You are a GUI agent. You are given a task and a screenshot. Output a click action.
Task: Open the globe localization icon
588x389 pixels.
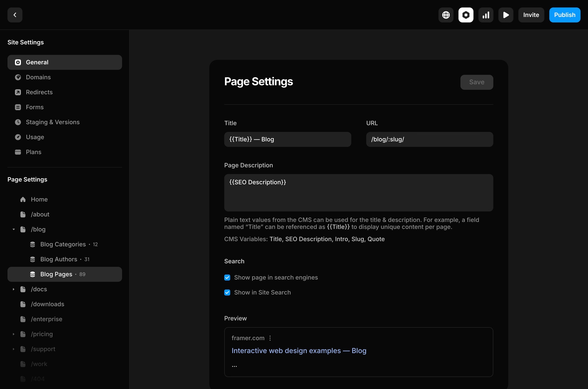[x=446, y=15]
